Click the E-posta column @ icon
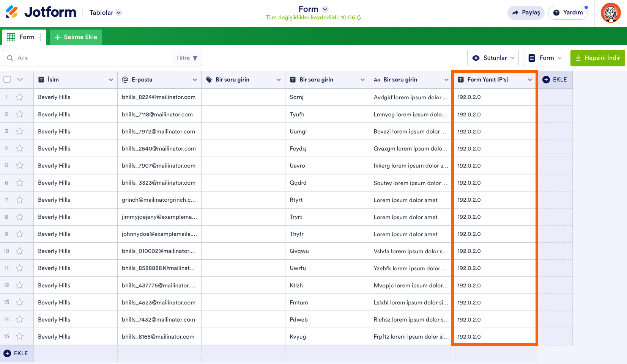 point(125,80)
